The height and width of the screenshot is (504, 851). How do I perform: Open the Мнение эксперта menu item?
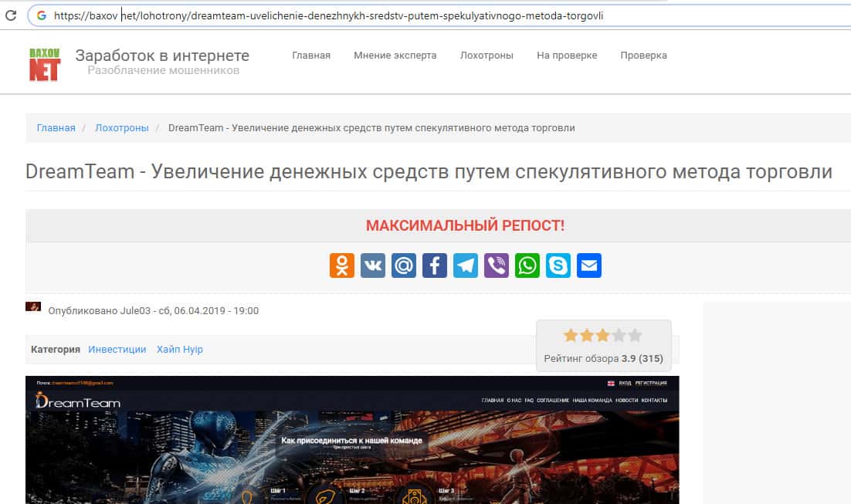click(x=395, y=56)
